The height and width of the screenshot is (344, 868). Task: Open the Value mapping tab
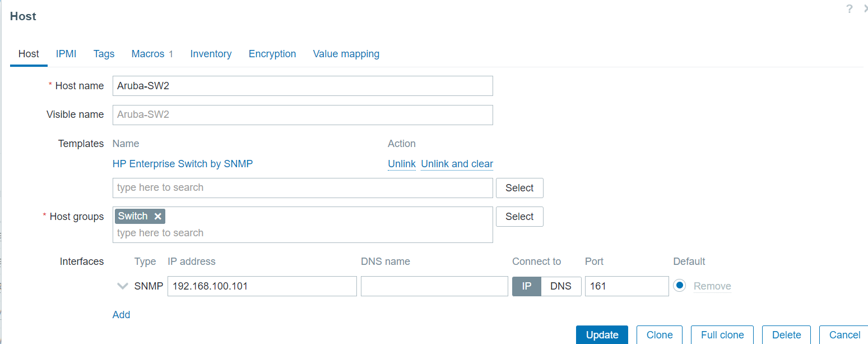coord(346,54)
